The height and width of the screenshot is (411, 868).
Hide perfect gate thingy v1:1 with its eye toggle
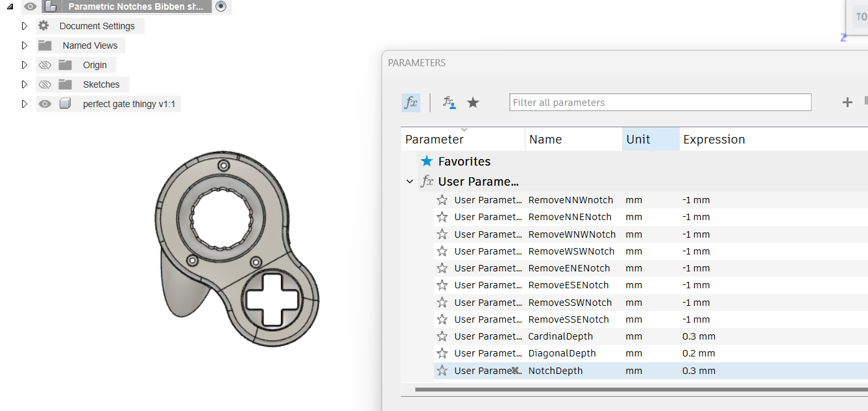pyautogui.click(x=44, y=104)
